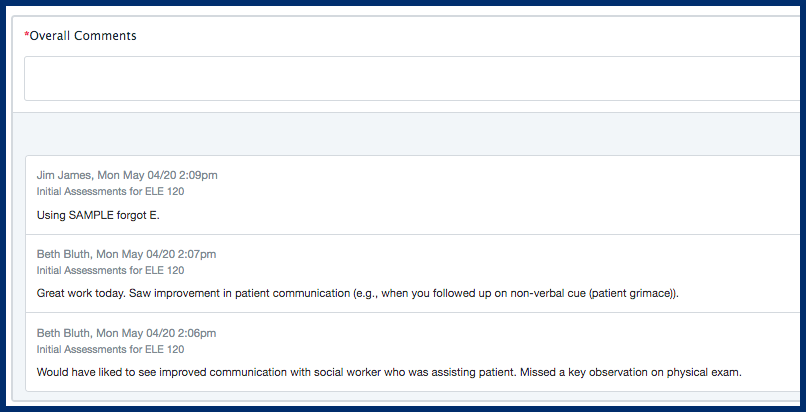Select the Jim James author name

pyautogui.click(x=64, y=175)
